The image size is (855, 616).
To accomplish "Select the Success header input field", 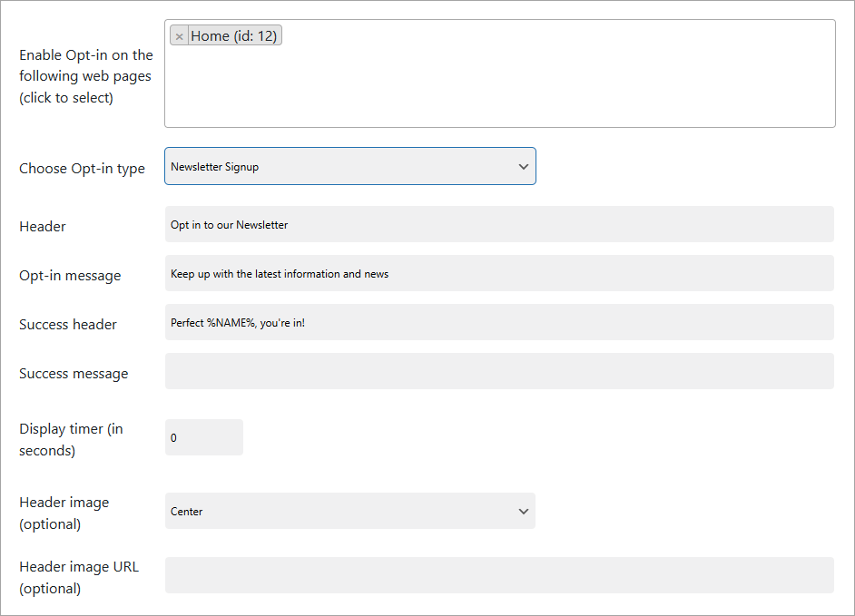I will [x=499, y=323].
